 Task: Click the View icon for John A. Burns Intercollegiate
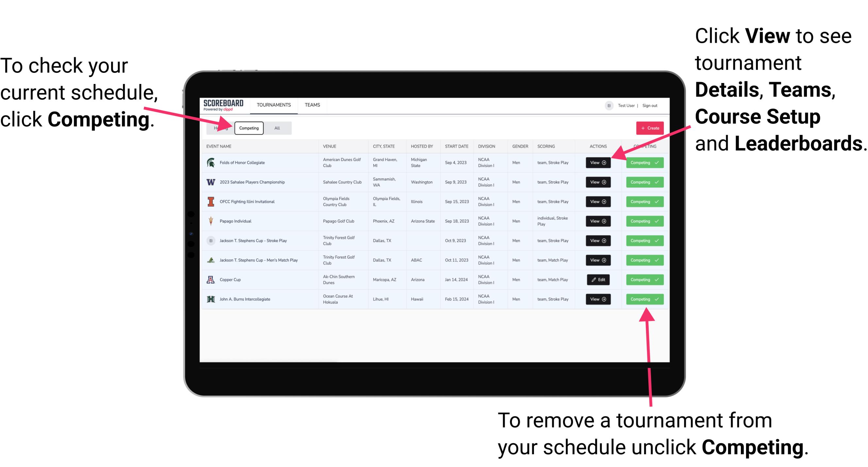[597, 299]
